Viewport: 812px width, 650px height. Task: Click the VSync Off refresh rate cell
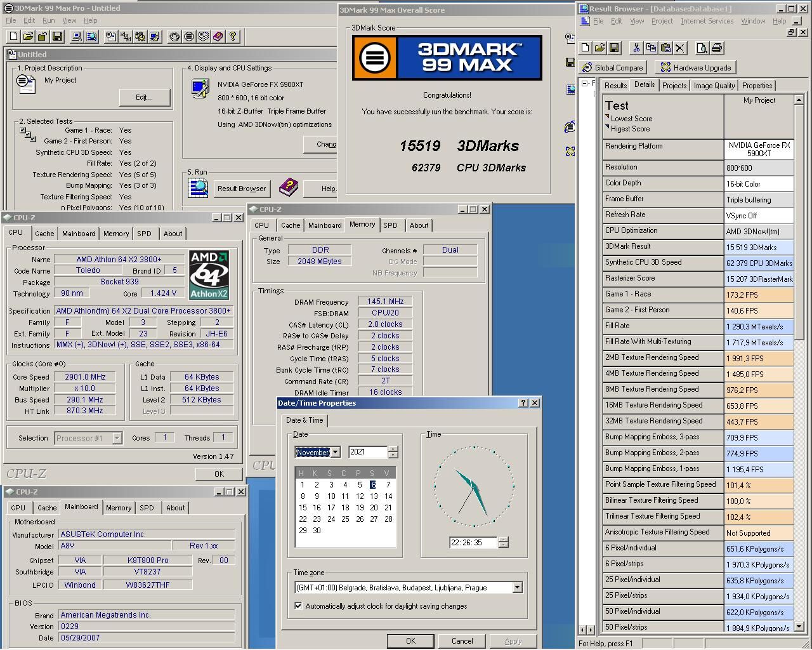click(759, 215)
